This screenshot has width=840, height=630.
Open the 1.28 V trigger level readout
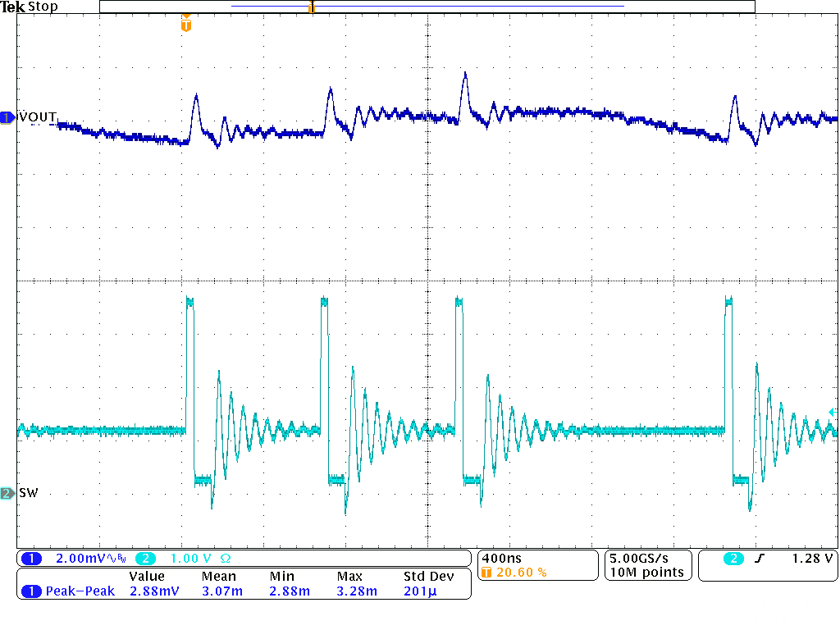point(812,559)
